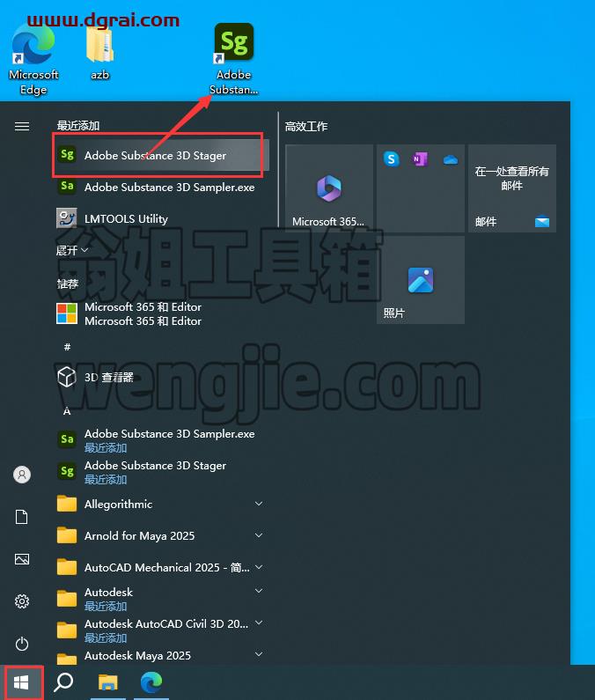
Task: Select Adobe Substance desktop shortcut
Action: [234, 59]
